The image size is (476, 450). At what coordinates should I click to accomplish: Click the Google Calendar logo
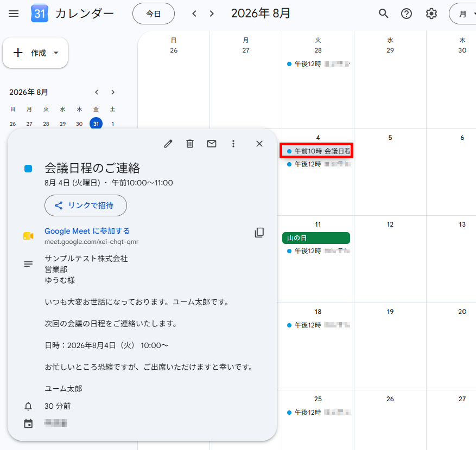(x=40, y=14)
